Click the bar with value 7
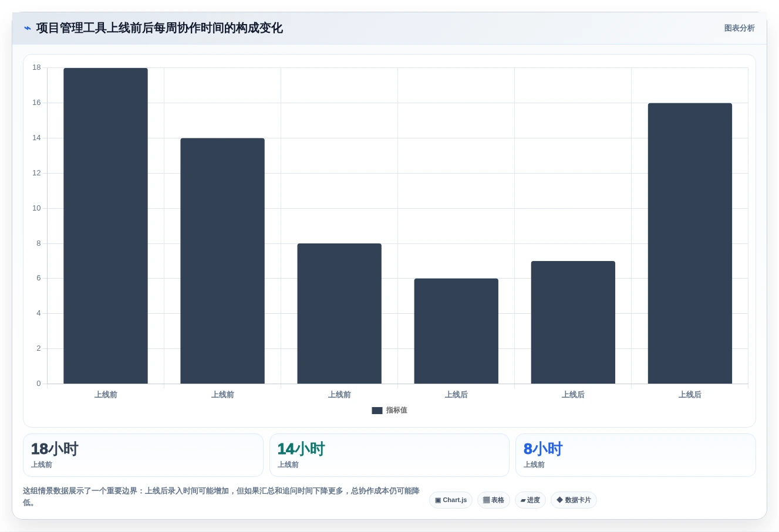The image size is (779, 532). coord(573,323)
